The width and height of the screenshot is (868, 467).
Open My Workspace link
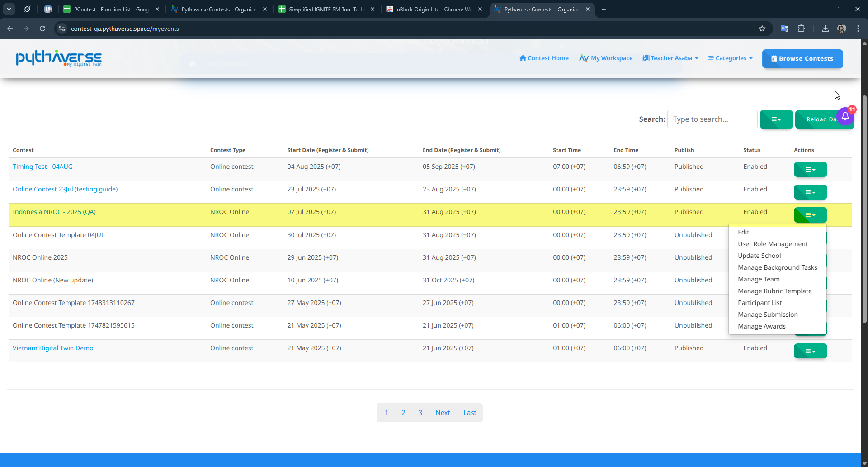(606, 58)
